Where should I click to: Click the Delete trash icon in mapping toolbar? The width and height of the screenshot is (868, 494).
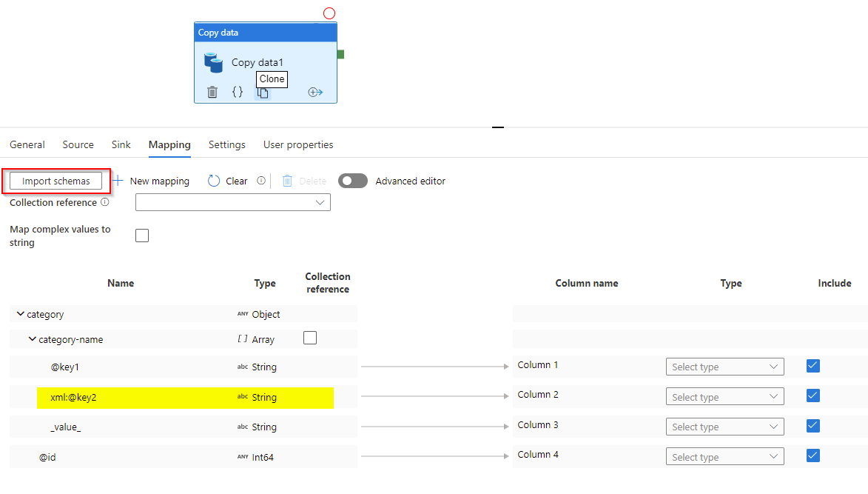point(287,180)
